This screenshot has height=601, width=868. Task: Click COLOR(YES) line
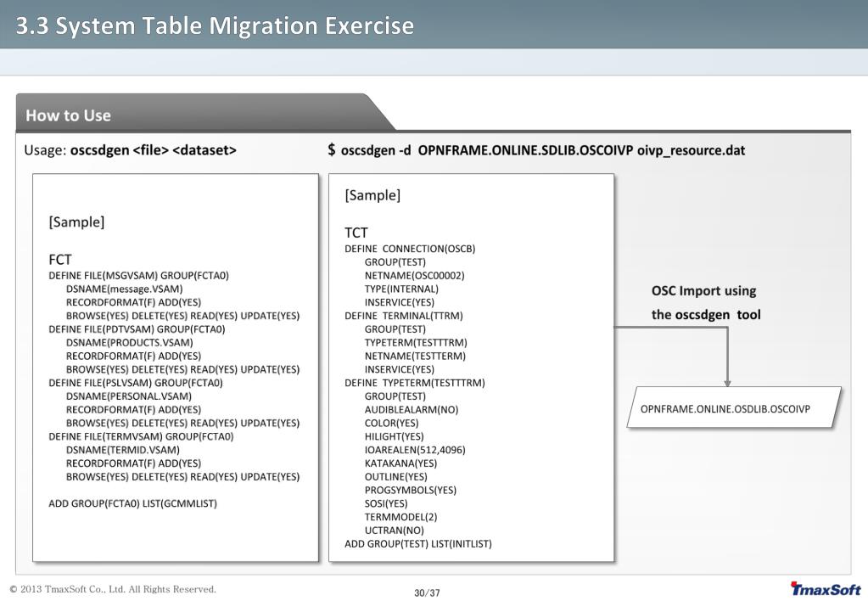(391, 423)
